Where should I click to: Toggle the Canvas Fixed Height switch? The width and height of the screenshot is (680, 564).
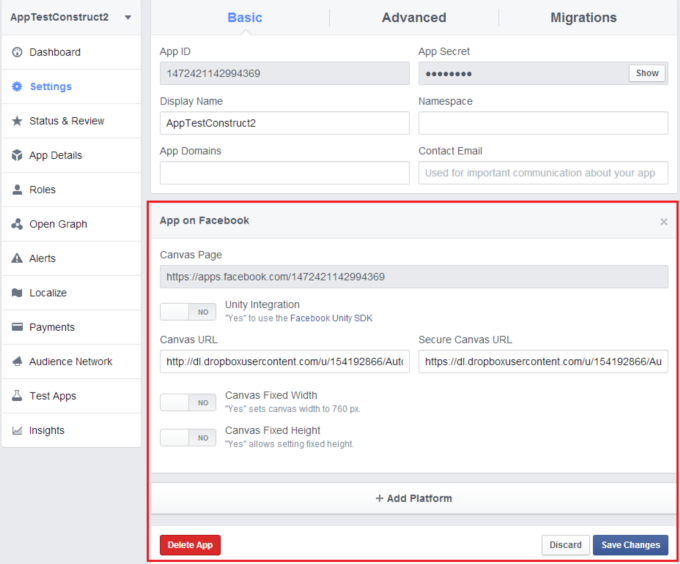tap(188, 437)
